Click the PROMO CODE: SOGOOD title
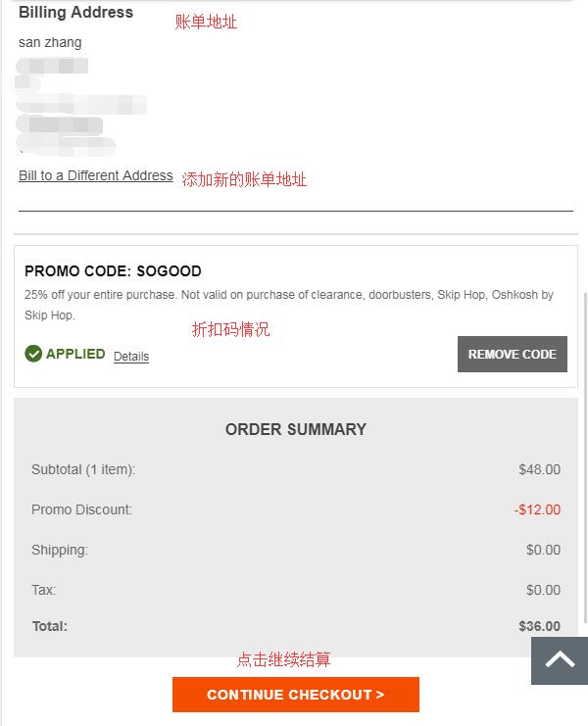This screenshot has height=726, width=588. 113,270
